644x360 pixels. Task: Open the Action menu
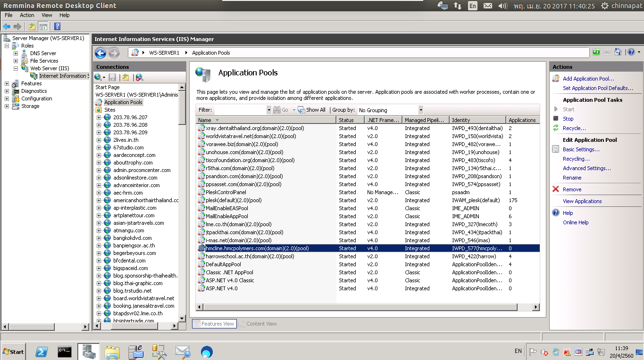27,15
